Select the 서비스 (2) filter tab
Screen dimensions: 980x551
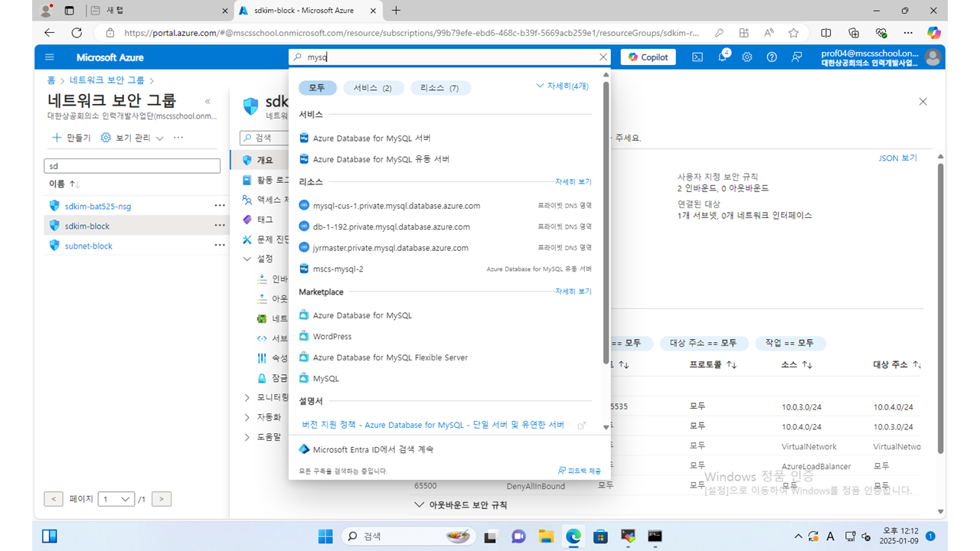point(373,88)
